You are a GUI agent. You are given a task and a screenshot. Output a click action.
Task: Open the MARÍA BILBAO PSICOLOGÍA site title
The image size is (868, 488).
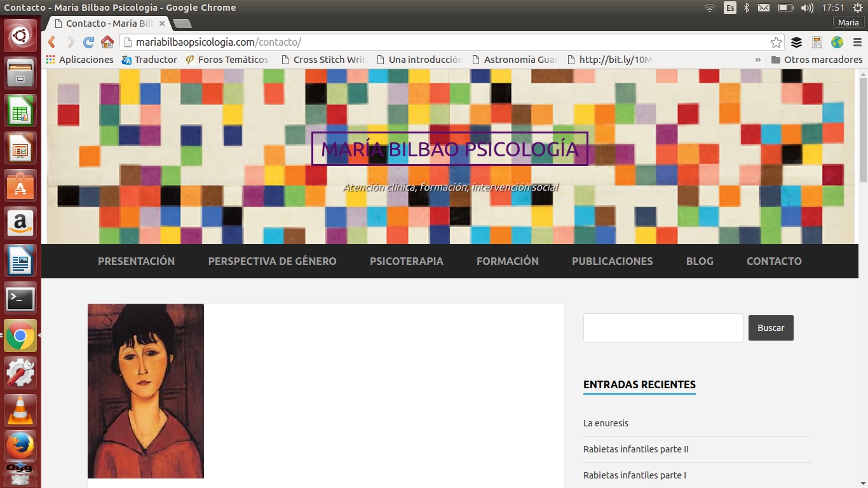450,149
